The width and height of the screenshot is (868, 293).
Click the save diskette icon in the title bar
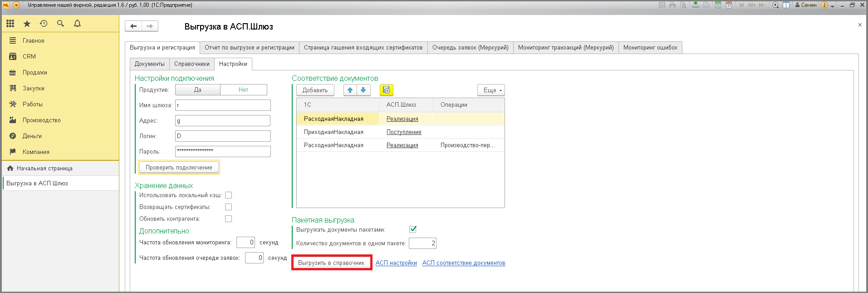tap(662, 5)
